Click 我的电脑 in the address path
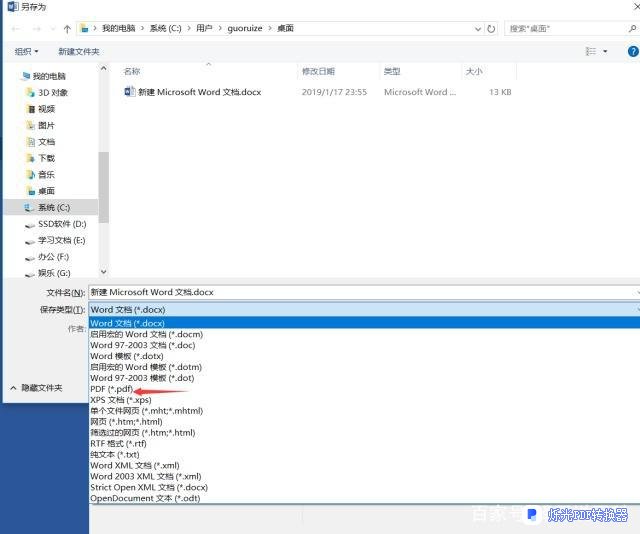The image size is (640, 534). [x=118, y=28]
